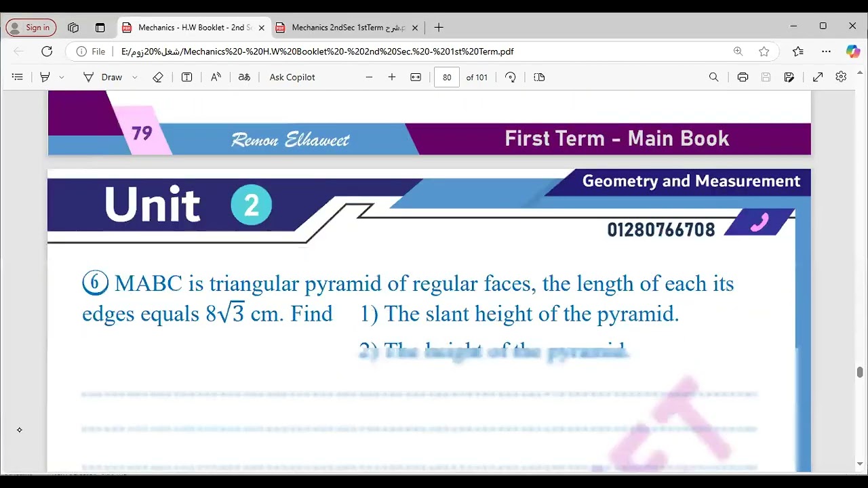Click the phone number 01280766708

[661, 230]
